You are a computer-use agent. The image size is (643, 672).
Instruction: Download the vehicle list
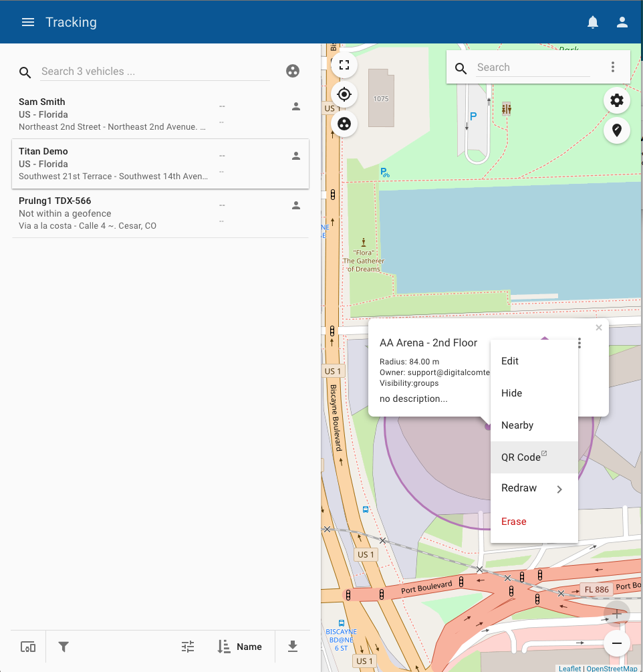click(x=293, y=647)
